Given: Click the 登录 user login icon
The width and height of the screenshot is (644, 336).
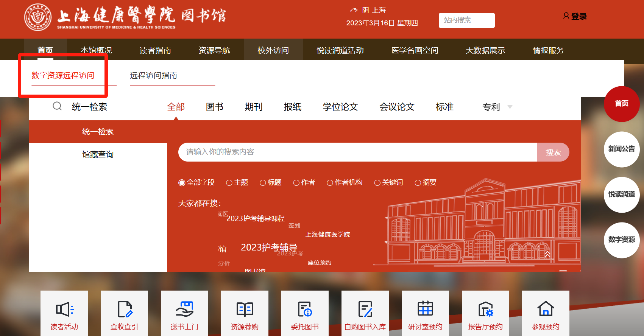Looking at the screenshot, I should 566,16.
